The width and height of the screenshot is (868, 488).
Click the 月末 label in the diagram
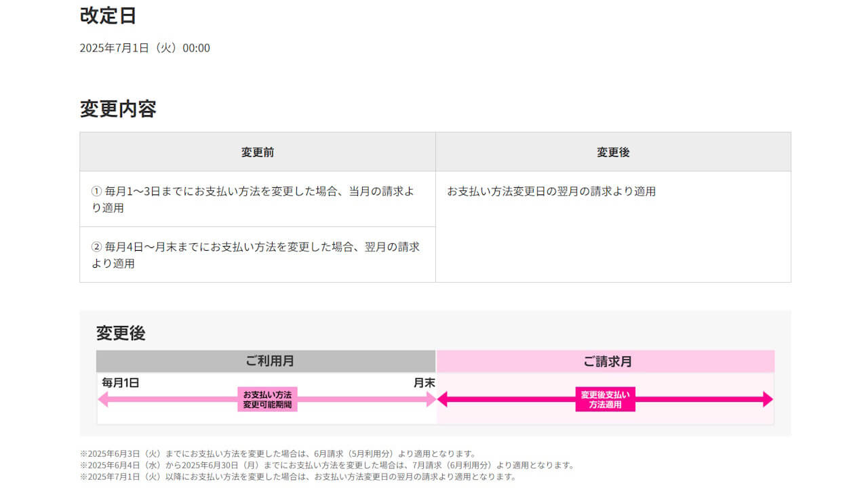point(424,383)
